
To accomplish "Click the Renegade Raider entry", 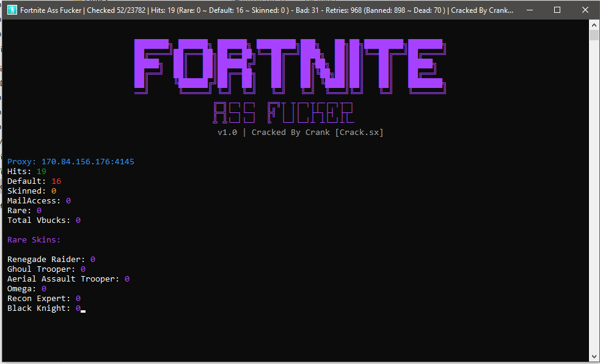I will [x=51, y=259].
